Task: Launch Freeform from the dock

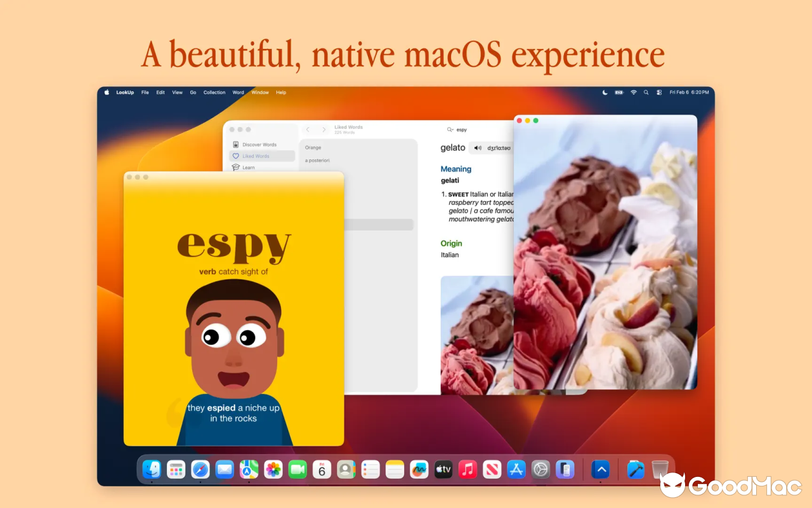Action: click(x=419, y=469)
